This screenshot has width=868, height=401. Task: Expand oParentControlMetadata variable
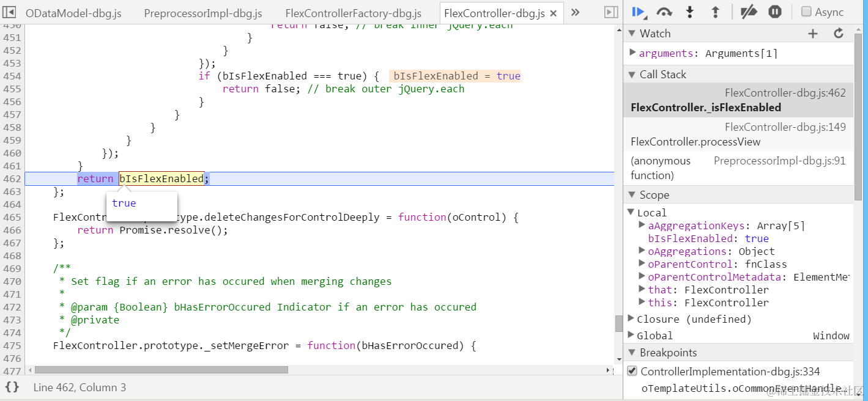coord(642,277)
